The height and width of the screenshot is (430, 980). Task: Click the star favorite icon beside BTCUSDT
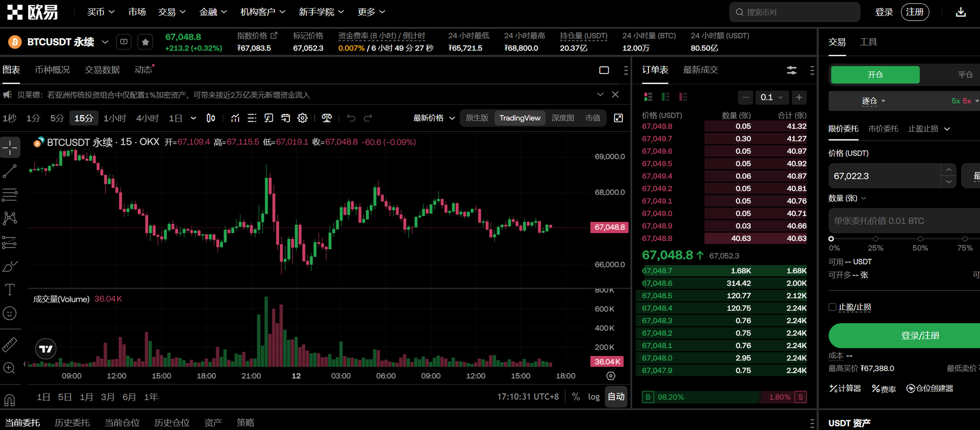coord(145,43)
